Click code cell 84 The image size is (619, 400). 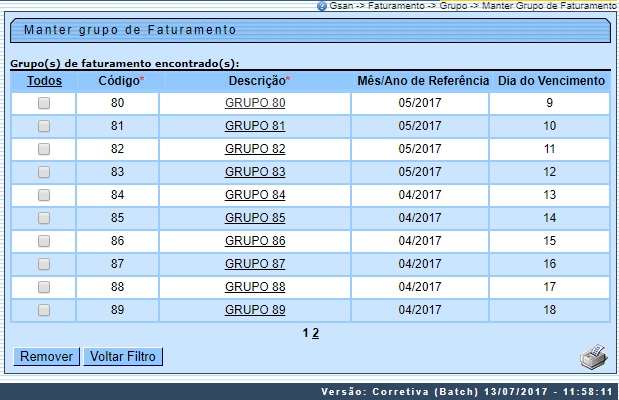(117, 195)
